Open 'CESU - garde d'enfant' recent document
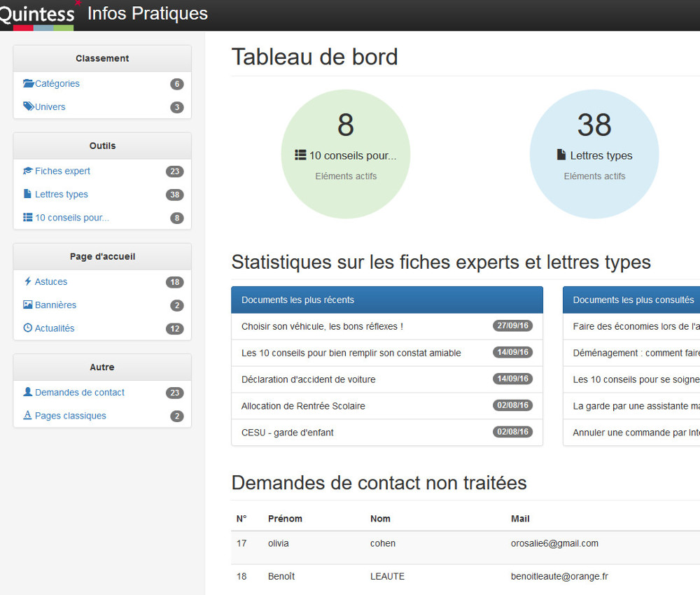The height and width of the screenshot is (595, 700). point(288,433)
